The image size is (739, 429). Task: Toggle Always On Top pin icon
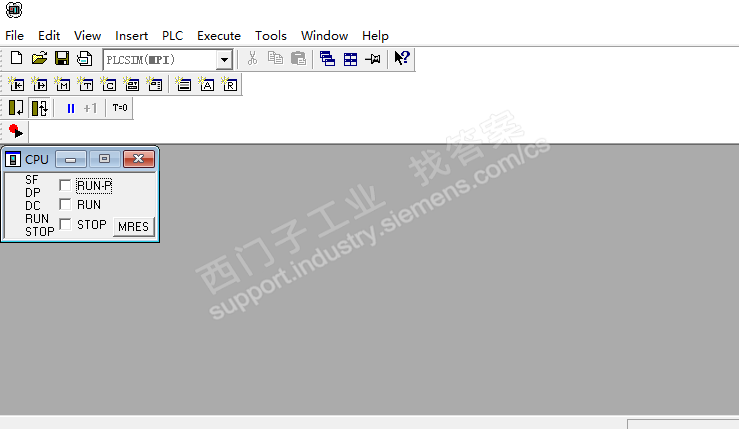[373, 59]
